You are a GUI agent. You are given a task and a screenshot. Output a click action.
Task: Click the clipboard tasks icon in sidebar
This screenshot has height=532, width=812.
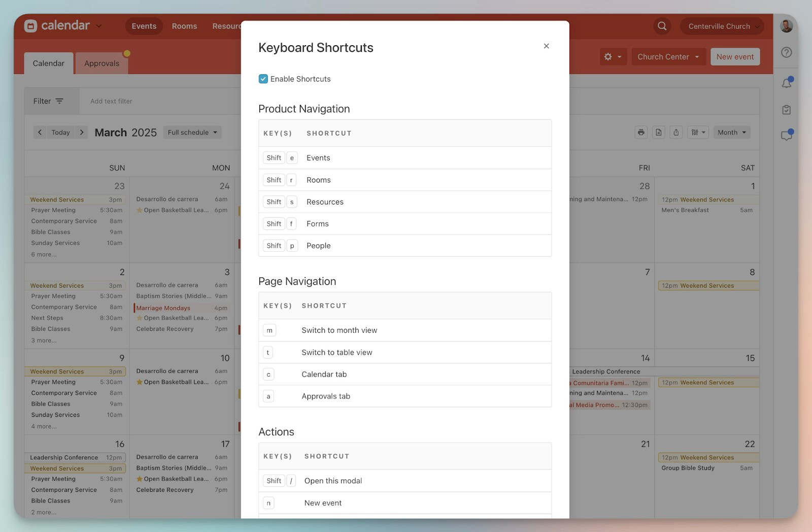pyautogui.click(x=786, y=110)
